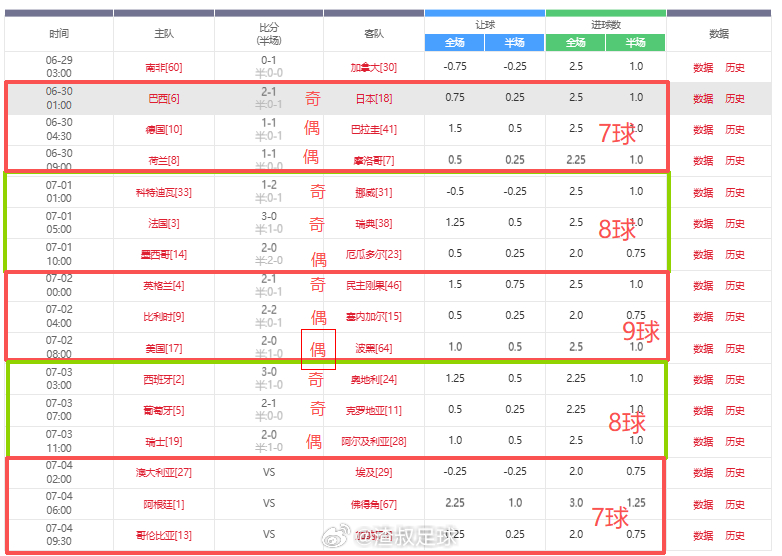Image resolution: width=782 pixels, height=556 pixels.
Task: Open away team 塞内加尔[15] link
Action: tap(374, 317)
